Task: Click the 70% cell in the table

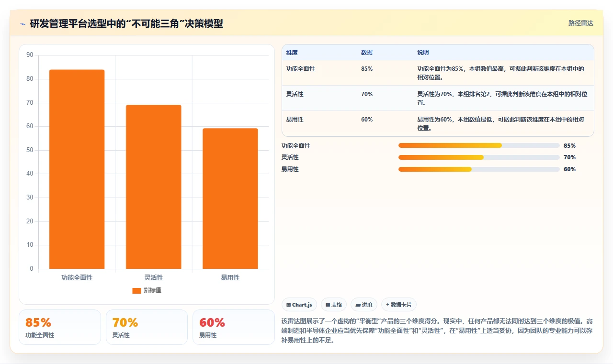Action: tap(367, 94)
